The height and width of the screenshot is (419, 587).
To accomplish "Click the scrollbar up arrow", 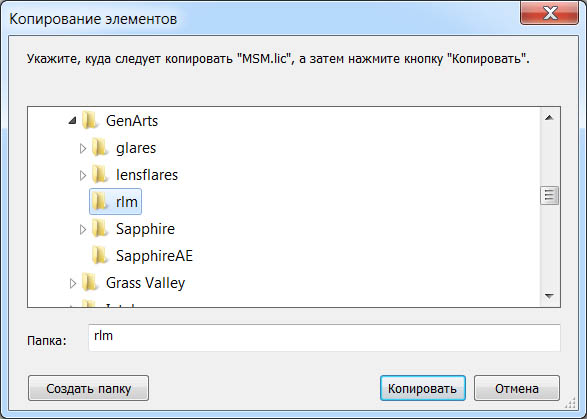I will [549, 118].
